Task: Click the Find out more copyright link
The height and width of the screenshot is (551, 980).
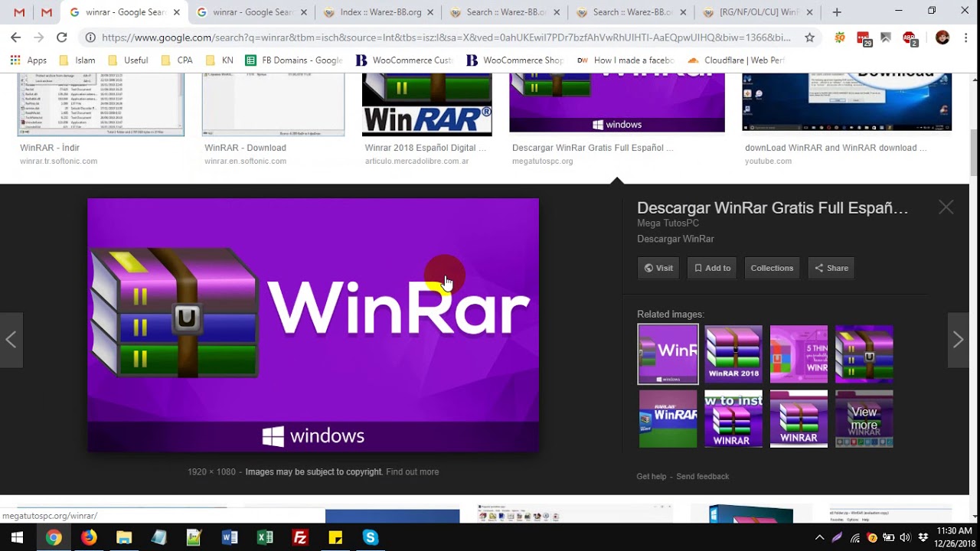Action: click(x=413, y=472)
